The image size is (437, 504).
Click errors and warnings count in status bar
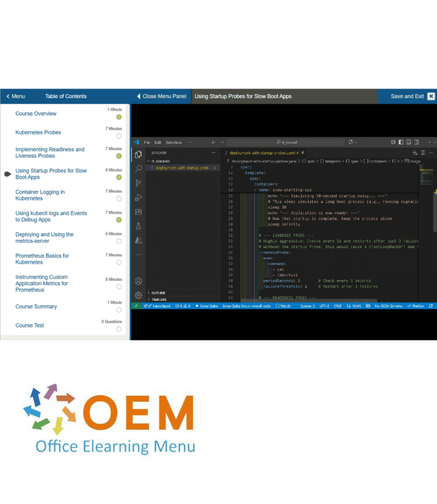[x=183, y=306]
